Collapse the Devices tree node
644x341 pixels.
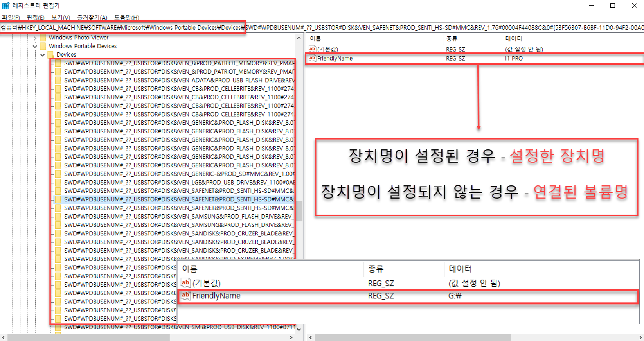43,55
